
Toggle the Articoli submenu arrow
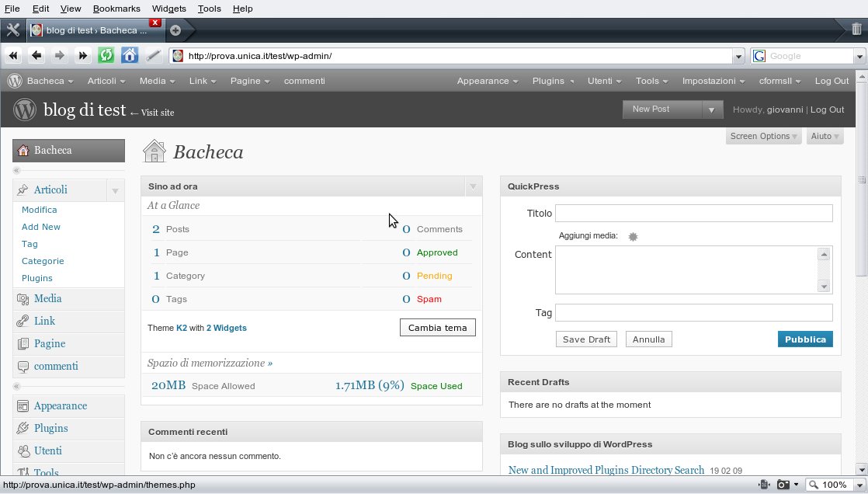[x=115, y=190]
